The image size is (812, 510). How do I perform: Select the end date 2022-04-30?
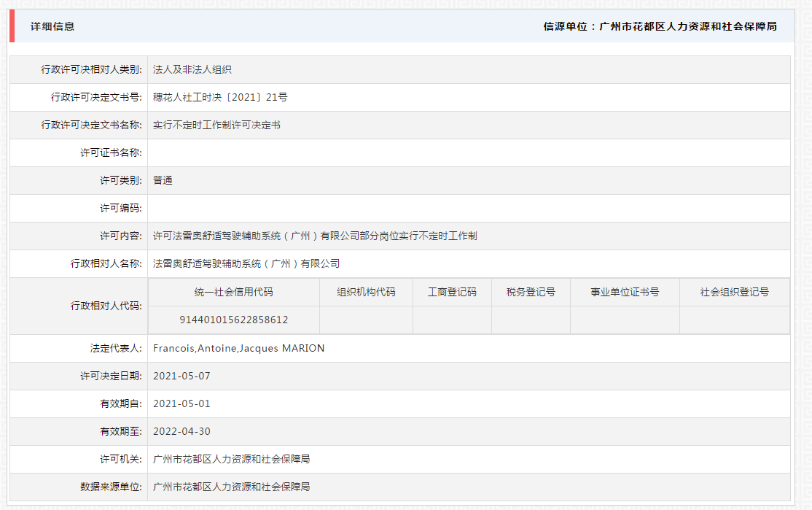tap(181, 431)
